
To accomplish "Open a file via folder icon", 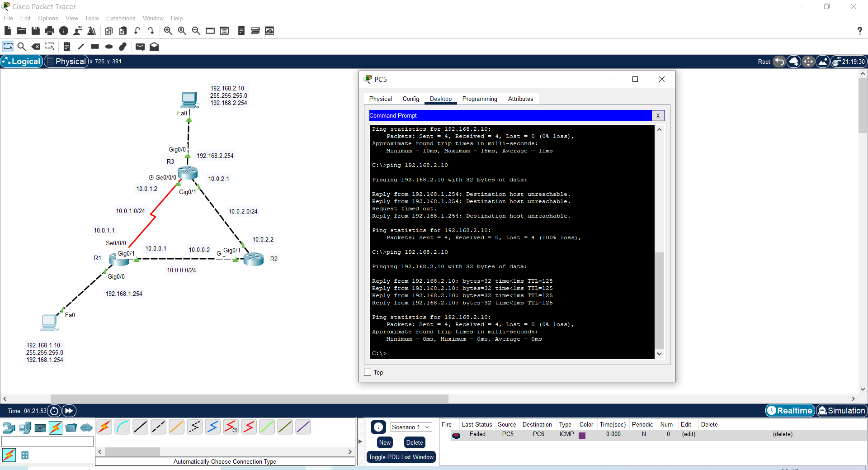I will pyautogui.click(x=21, y=31).
